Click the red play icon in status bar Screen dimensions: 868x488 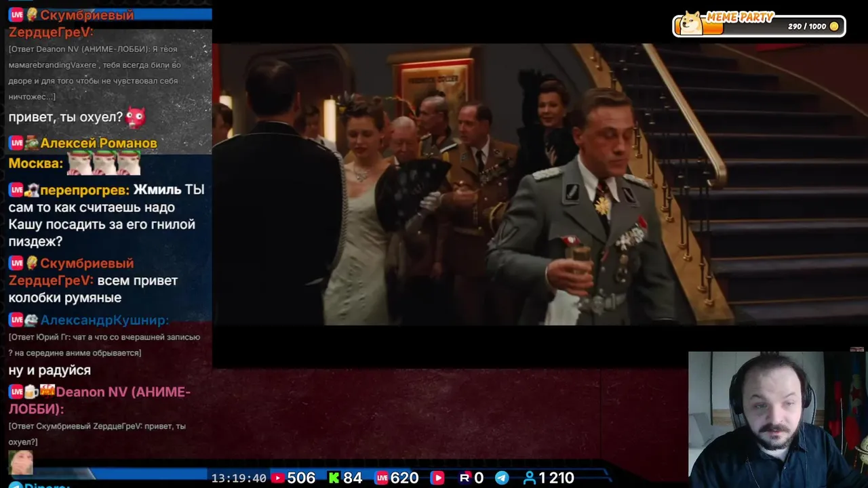point(437,478)
